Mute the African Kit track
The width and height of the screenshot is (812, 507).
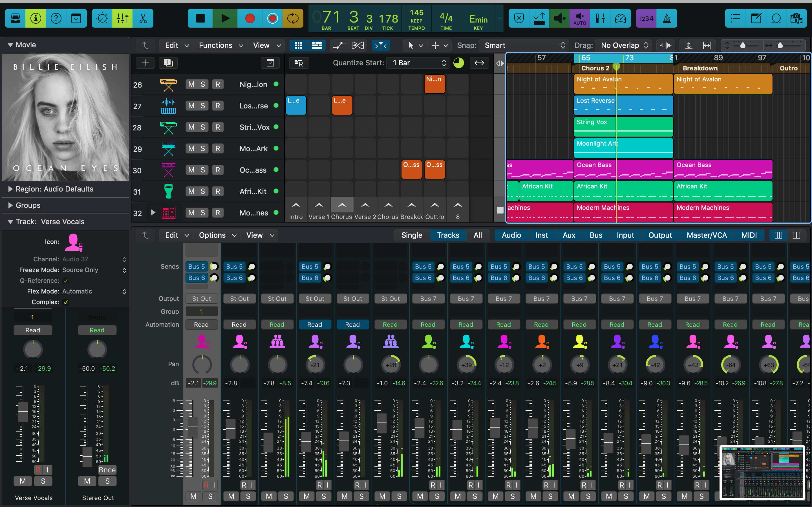(x=191, y=192)
